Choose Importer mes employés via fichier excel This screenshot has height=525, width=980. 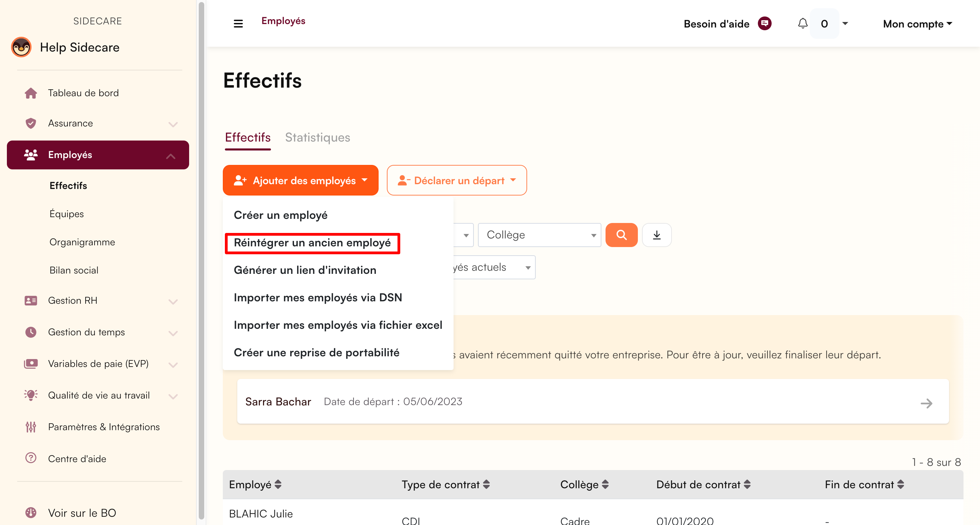pos(338,325)
